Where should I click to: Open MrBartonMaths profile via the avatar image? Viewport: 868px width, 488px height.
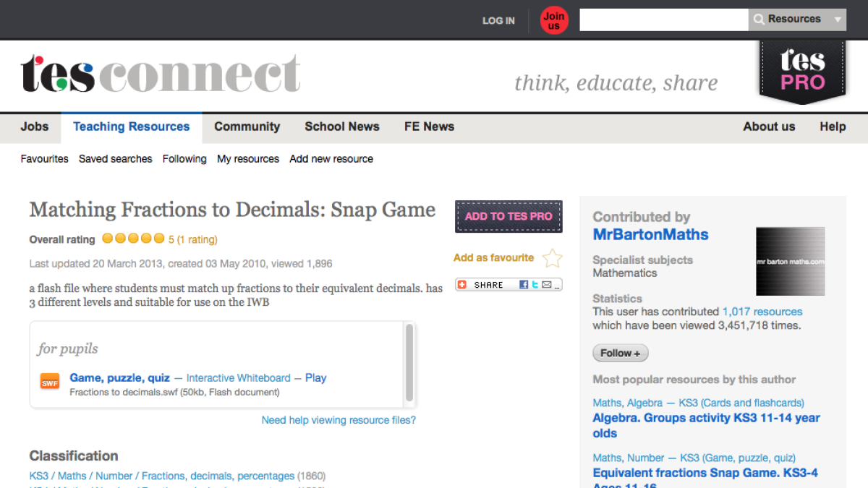coord(790,261)
